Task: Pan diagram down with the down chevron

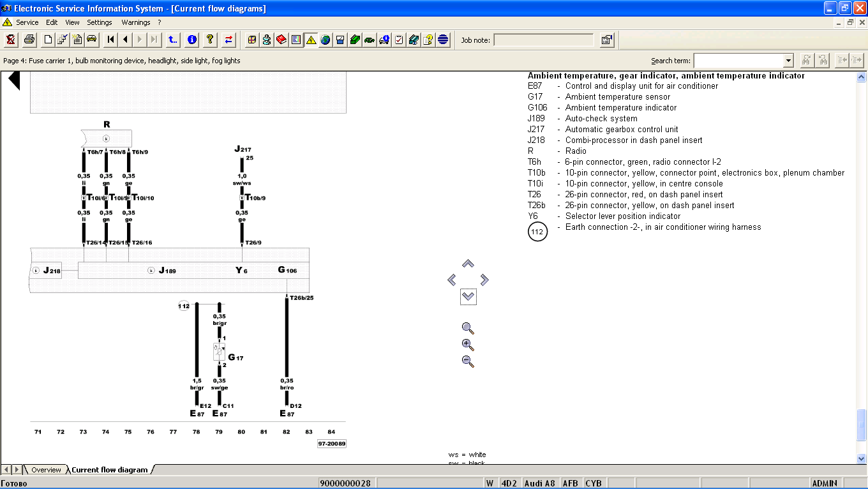Action: coord(468,296)
